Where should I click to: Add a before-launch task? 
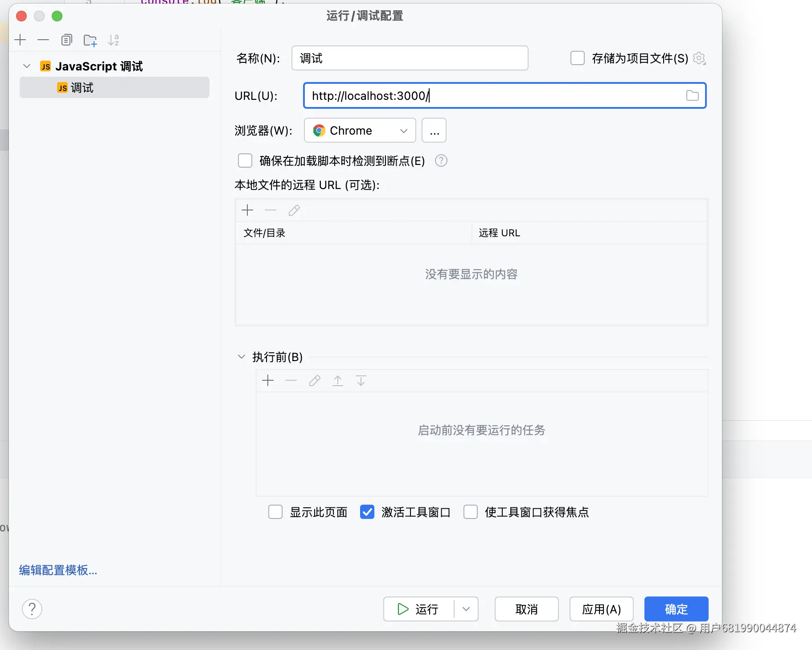(268, 380)
